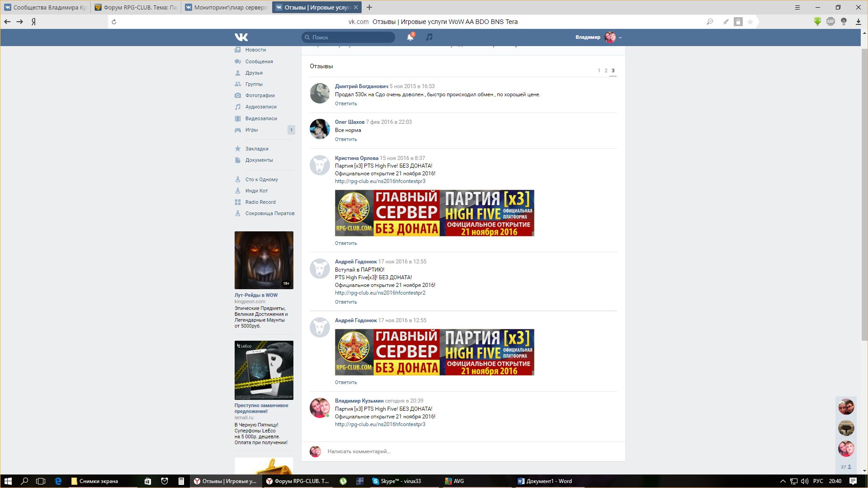Show hidden system tray icons chevron
868x488 pixels.
tap(783, 481)
